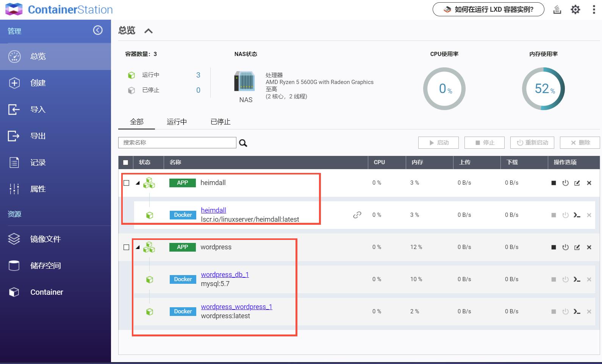The image size is (602, 364).
Task: Open the background tasks stack icon
Action: pos(557,9)
